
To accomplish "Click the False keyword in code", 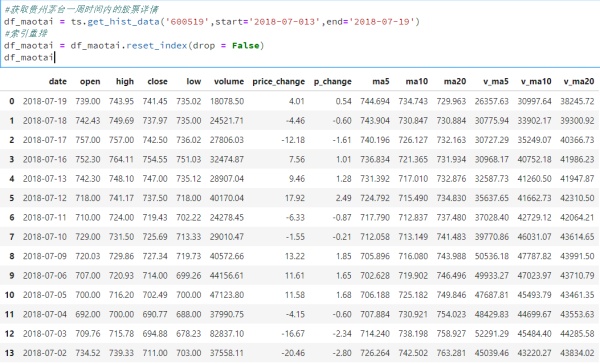I will 245,46.
